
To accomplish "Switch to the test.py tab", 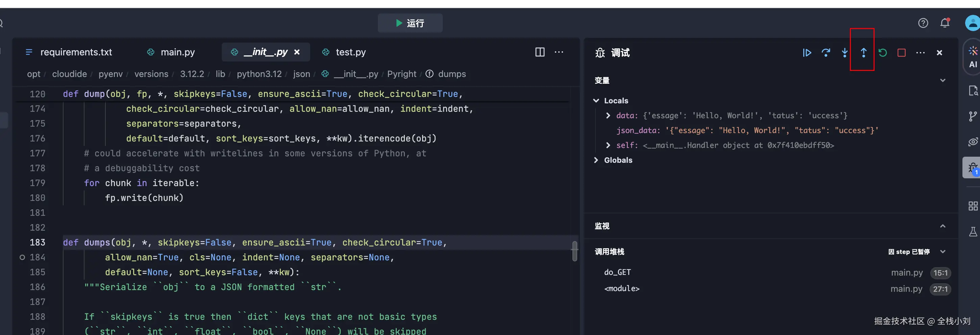I will coord(344,52).
